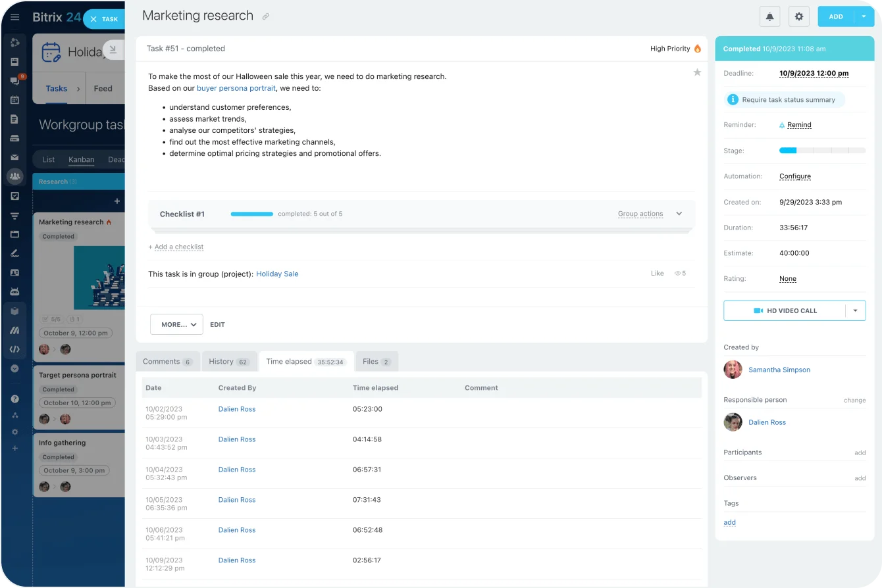Screen dimensions: 882x588
Task: Click the star to favorite the task
Action: tap(697, 72)
